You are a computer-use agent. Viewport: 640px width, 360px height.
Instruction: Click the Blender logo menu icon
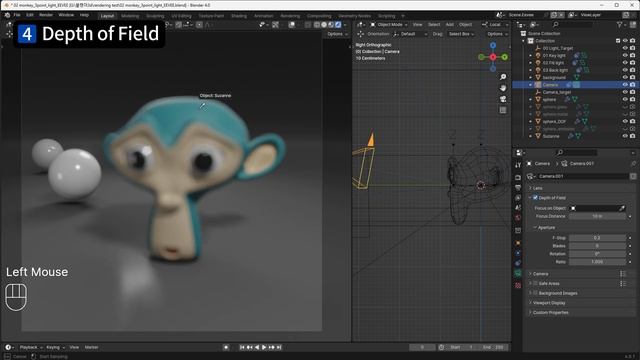[x=7, y=15]
